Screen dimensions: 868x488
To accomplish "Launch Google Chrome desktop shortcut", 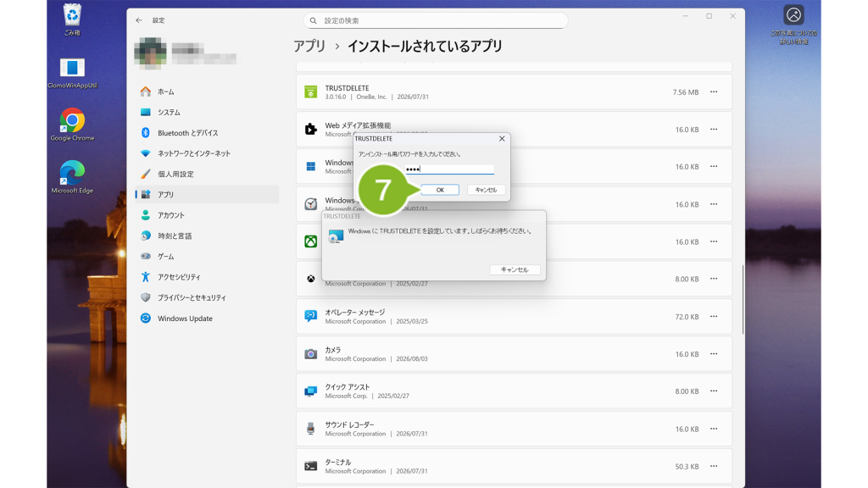I will [x=72, y=125].
